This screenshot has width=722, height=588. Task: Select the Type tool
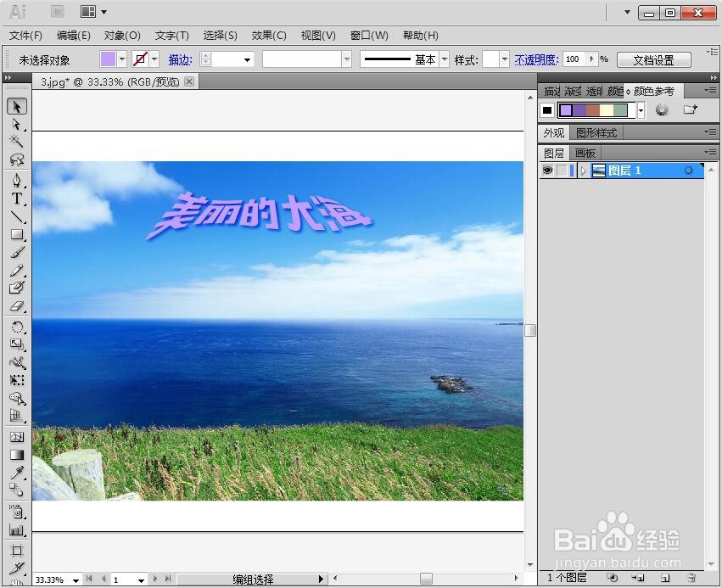coord(17,199)
